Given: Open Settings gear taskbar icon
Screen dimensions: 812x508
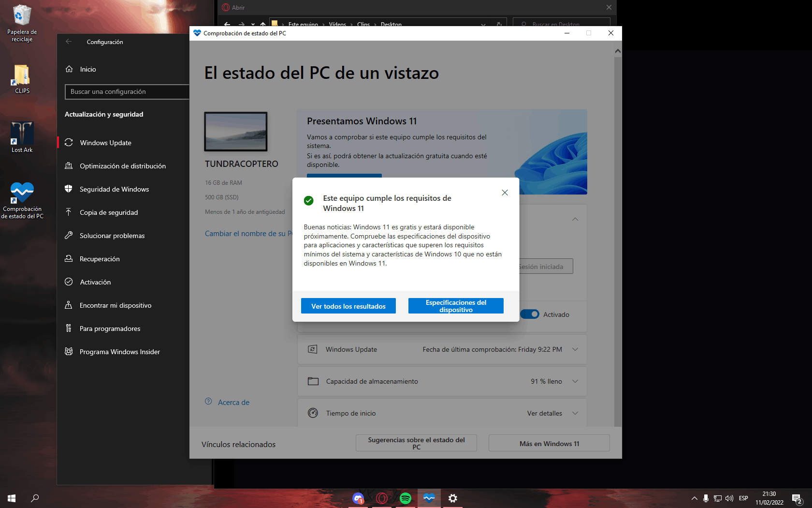Looking at the screenshot, I should click(453, 498).
